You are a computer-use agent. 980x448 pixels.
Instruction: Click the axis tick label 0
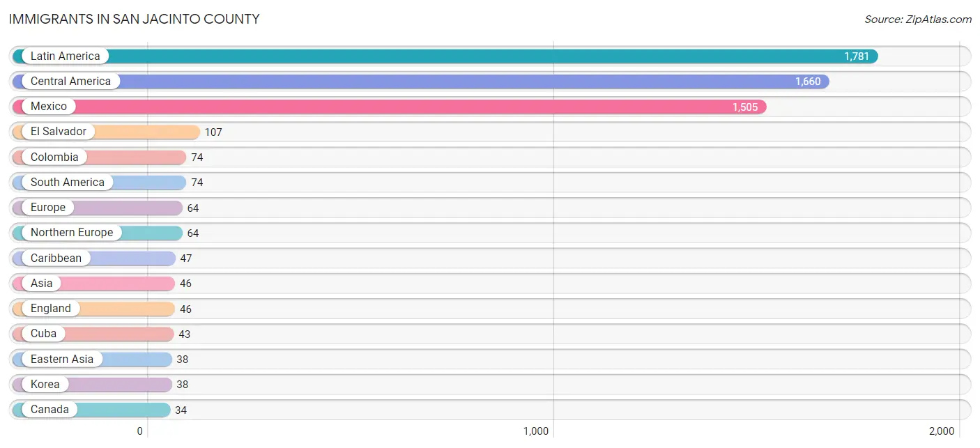(x=139, y=431)
